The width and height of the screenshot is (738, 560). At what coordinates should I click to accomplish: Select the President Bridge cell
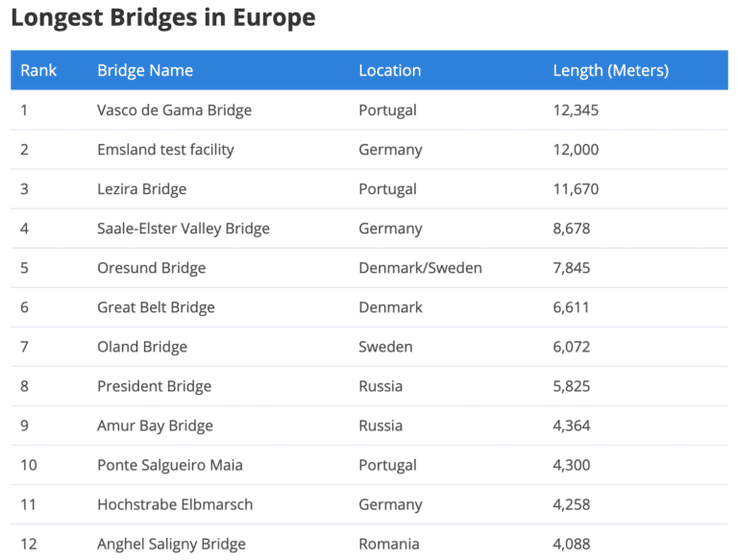pos(154,386)
